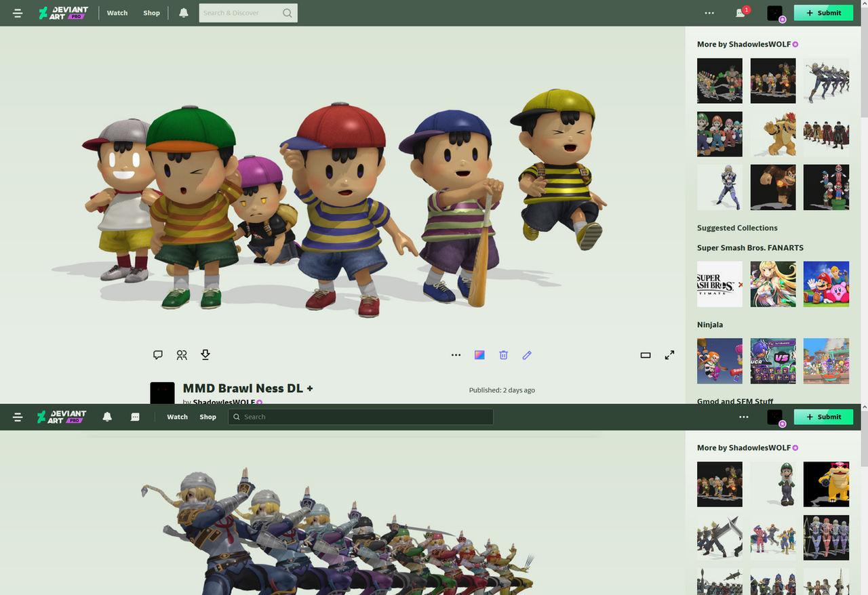This screenshot has width=868, height=595.
Task: Open the hamburger menu in the top page header
Action: (x=18, y=13)
